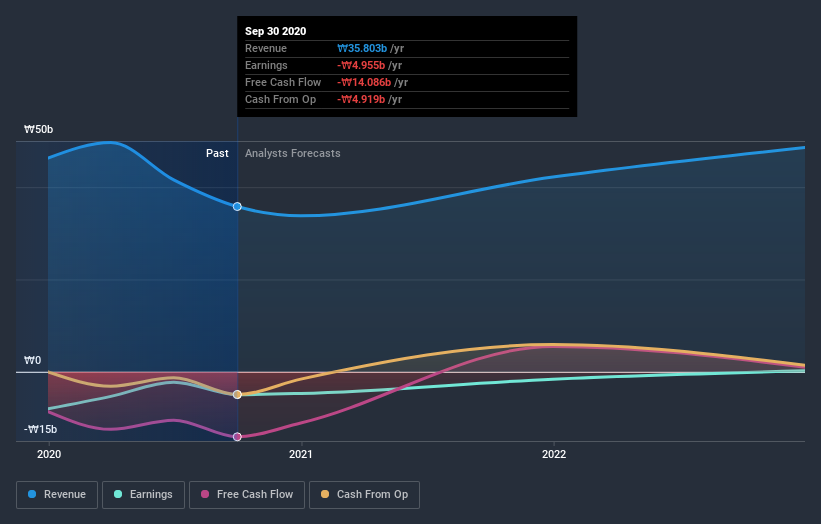Click the 2021 x-axis label
Screen dimensions: 821x524
click(x=301, y=454)
